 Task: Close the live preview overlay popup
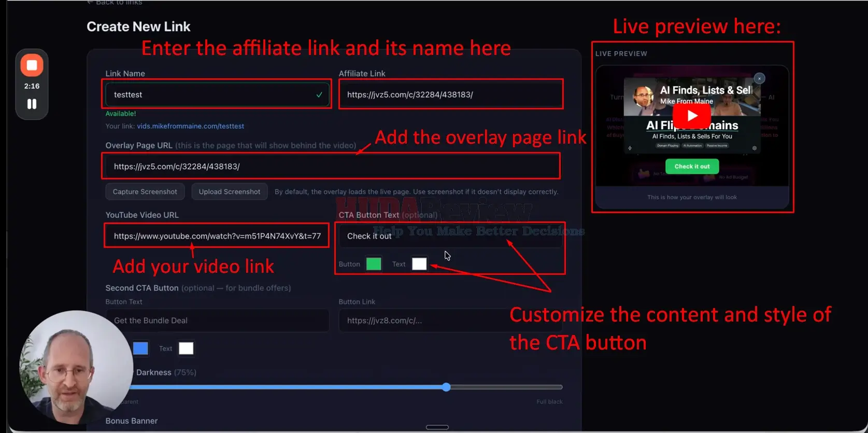click(x=759, y=78)
